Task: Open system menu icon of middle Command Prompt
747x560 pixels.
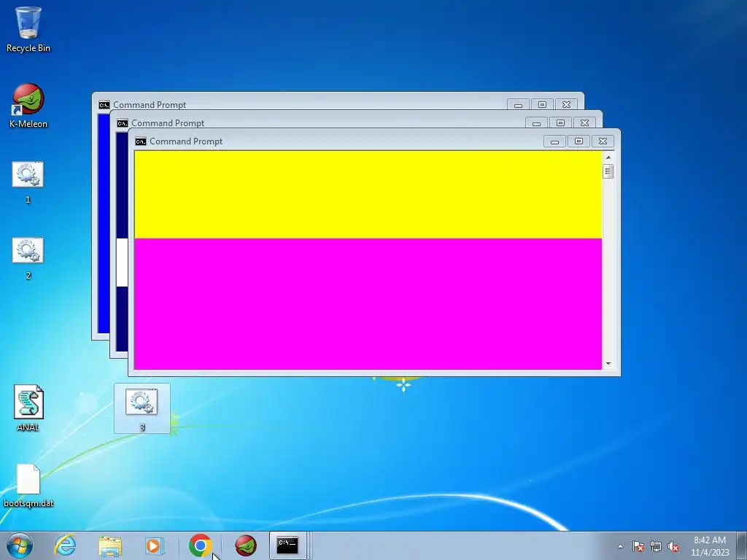Action: 123,123
